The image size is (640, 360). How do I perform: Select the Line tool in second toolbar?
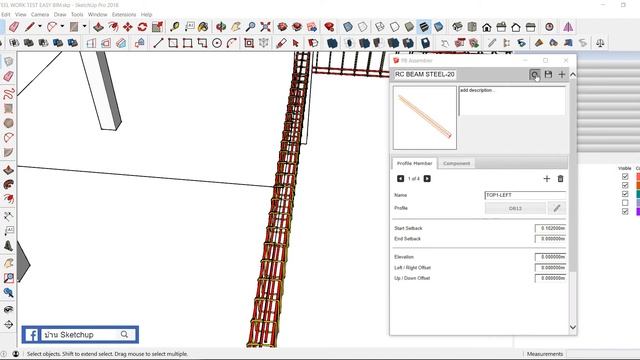pyautogui.click(x=158, y=43)
